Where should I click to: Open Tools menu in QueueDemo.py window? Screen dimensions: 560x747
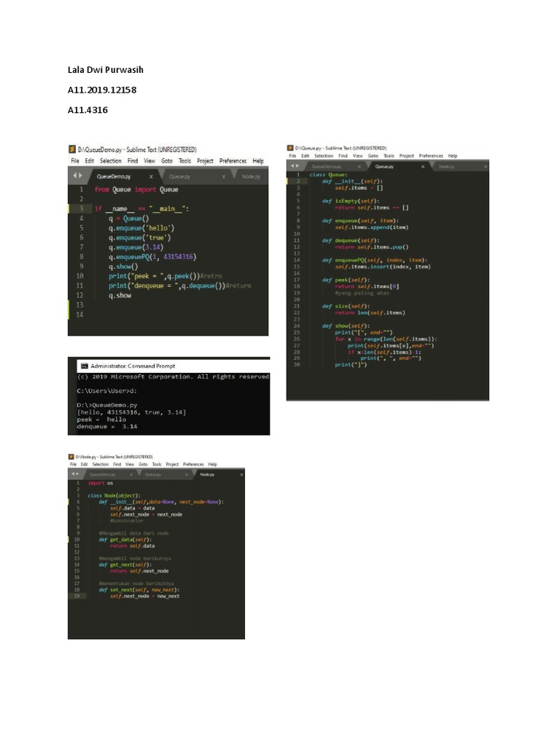pos(184,161)
